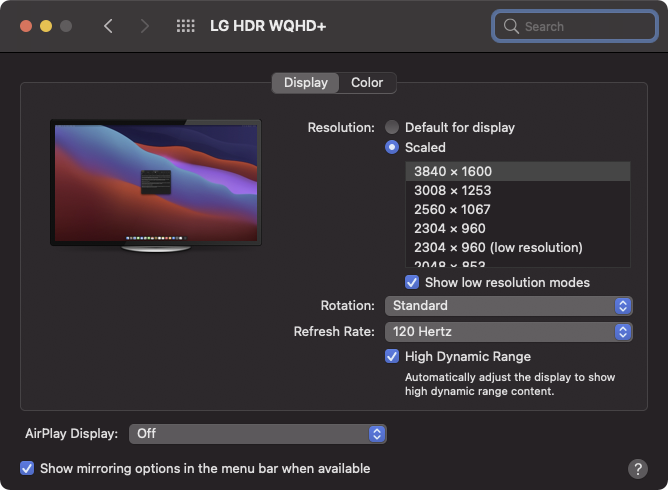The height and width of the screenshot is (490, 668).
Task: Click into the Search field
Action: point(574,26)
